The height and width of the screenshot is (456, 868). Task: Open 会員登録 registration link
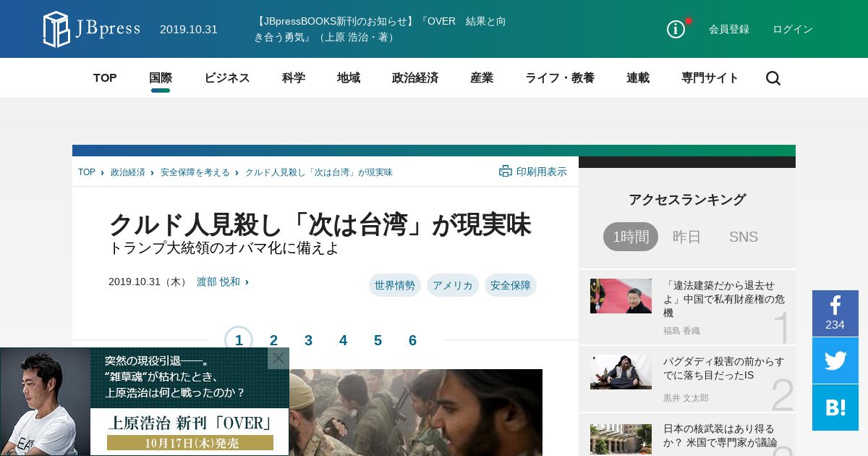pyautogui.click(x=729, y=29)
